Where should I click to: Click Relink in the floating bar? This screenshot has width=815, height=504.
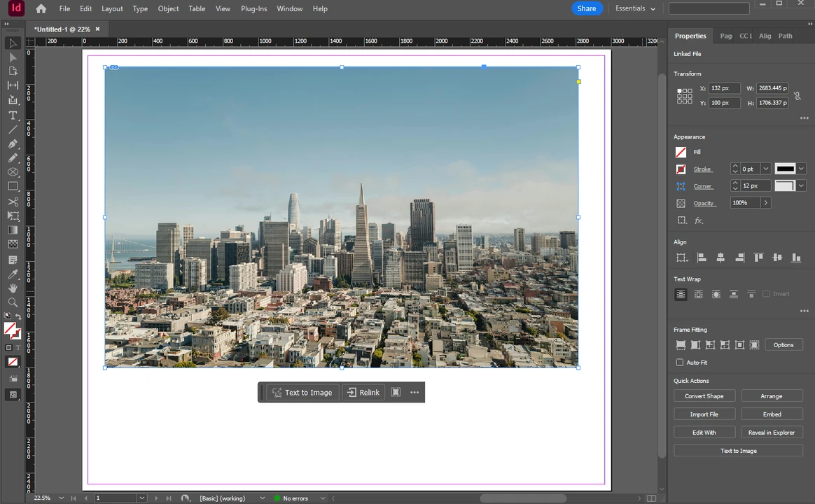tap(363, 392)
